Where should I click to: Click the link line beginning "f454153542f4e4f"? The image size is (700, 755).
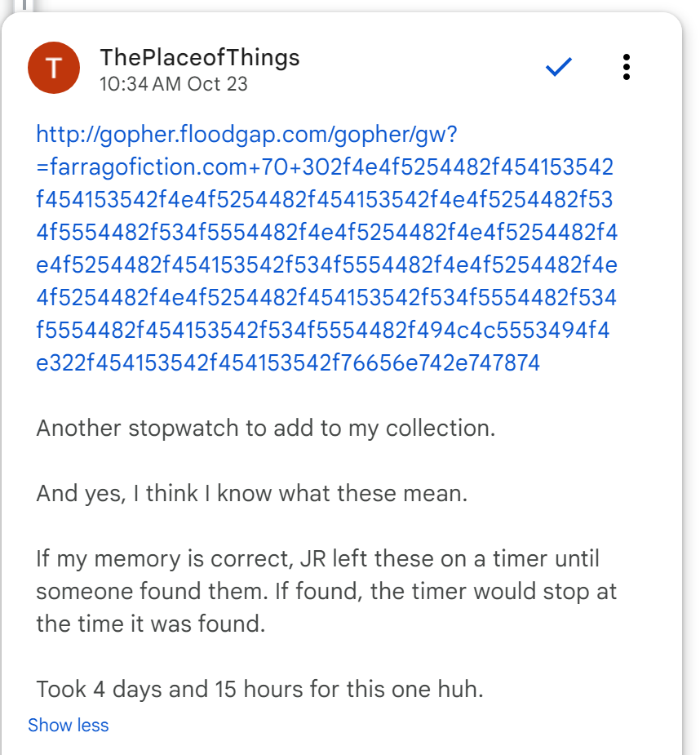[x=325, y=199]
